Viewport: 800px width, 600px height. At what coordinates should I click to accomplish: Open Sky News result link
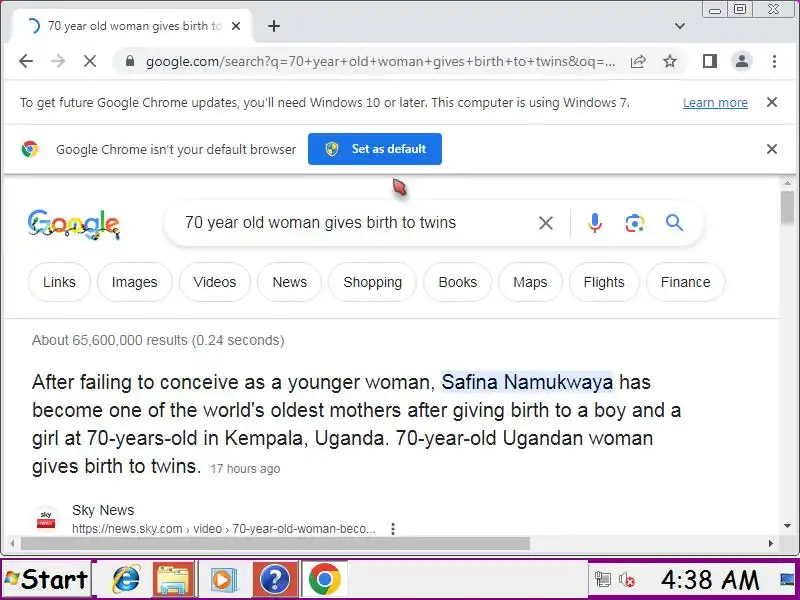(x=223, y=529)
